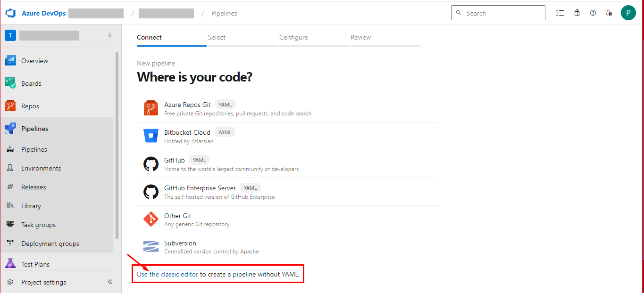Click the Azure DevOps header text link
The width and height of the screenshot is (644, 293).
[x=43, y=13]
